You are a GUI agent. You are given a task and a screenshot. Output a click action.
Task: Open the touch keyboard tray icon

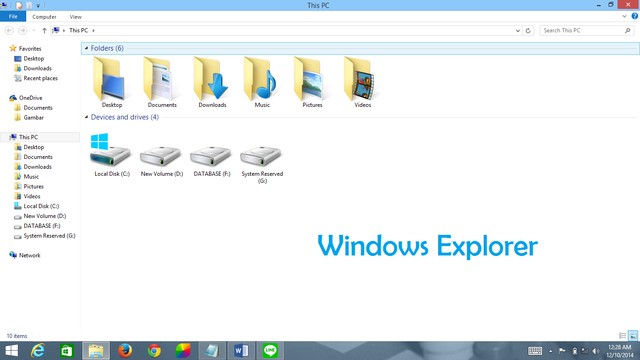click(535, 351)
